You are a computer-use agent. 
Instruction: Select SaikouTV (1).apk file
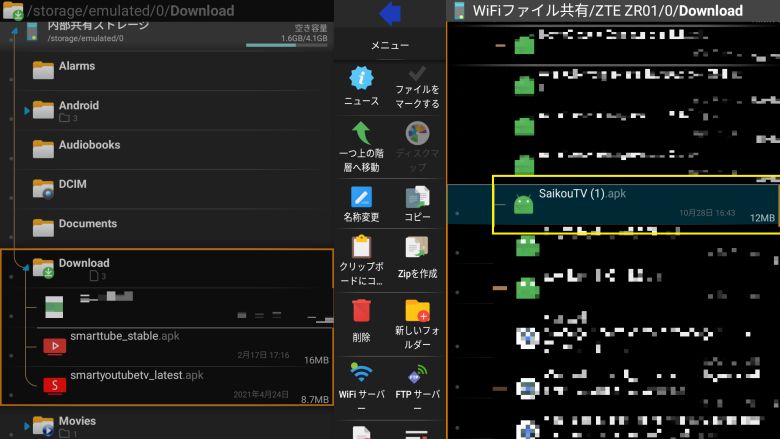tap(636, 204)
